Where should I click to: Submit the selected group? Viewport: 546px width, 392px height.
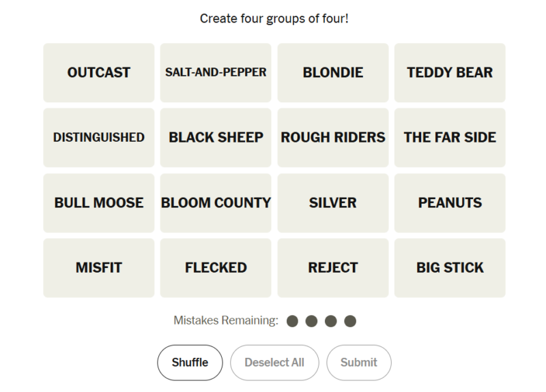click(x=359, y=362)
